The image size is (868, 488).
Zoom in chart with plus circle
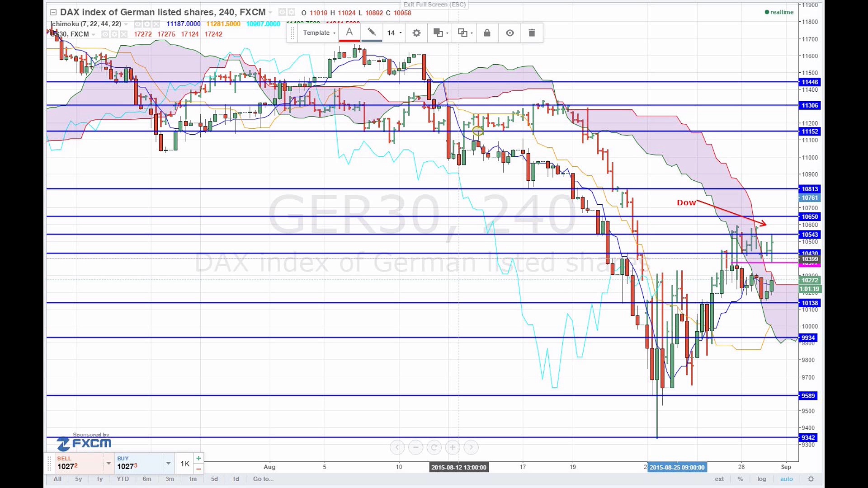(452, 447)
